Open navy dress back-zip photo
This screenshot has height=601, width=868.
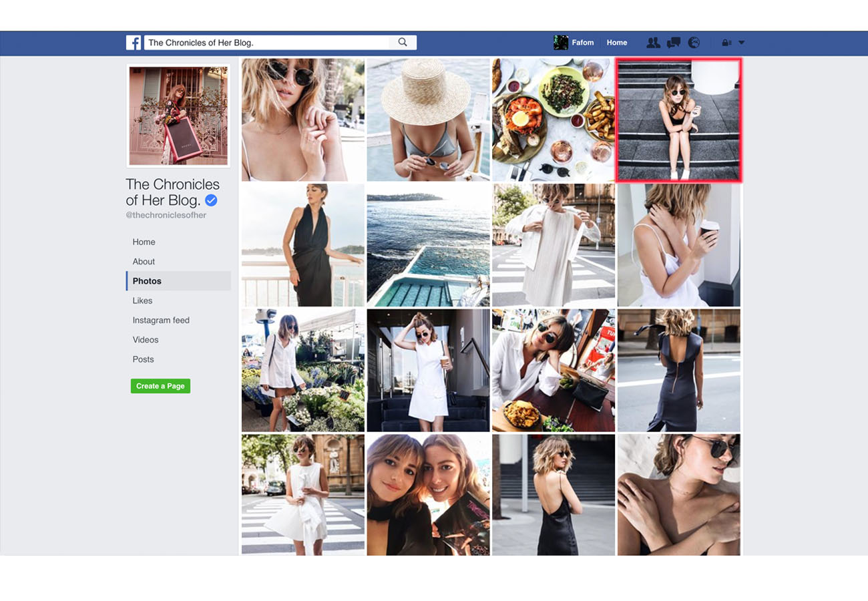[679, 371]
